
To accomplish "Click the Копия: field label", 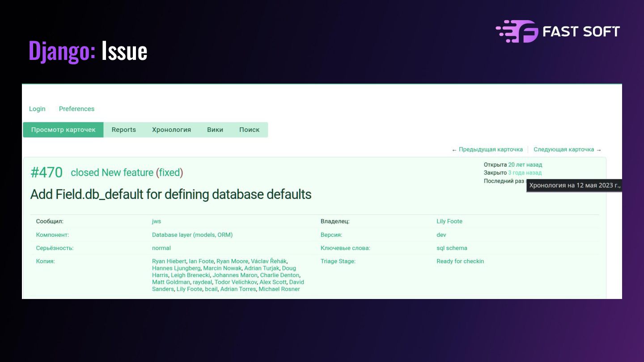I will tap(45, 261).
